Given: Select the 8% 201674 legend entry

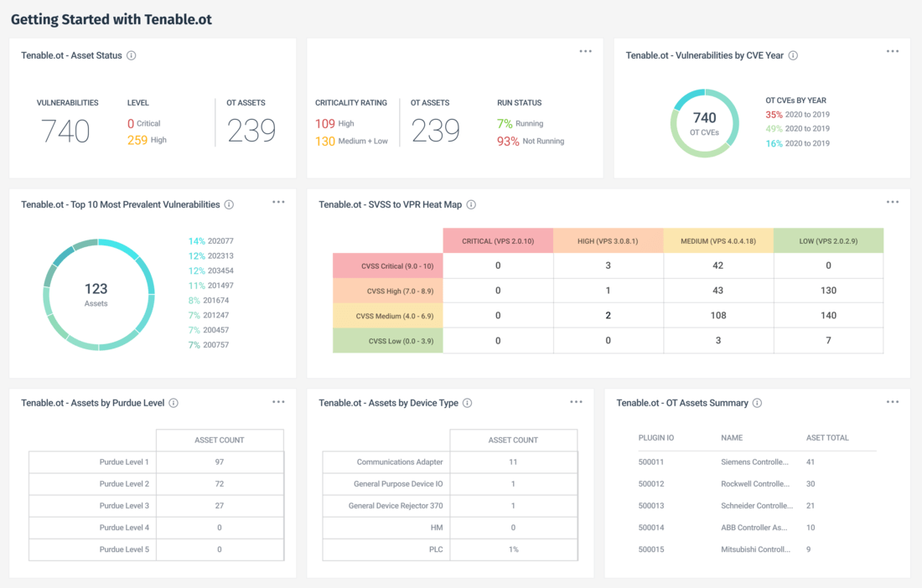Looking at the screenshot, I should [209, 300].
